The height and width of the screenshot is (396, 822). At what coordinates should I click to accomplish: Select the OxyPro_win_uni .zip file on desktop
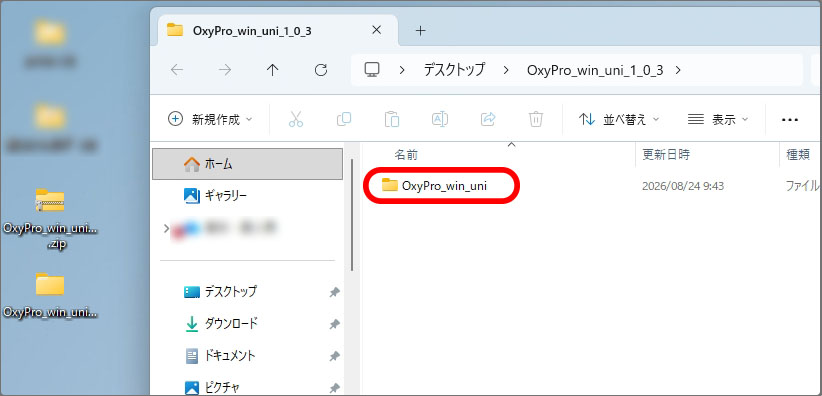[50, 219]
